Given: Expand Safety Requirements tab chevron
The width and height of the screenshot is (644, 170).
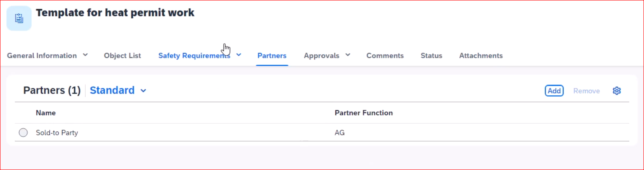Looking at the screenshot, I should click(239, 55).
